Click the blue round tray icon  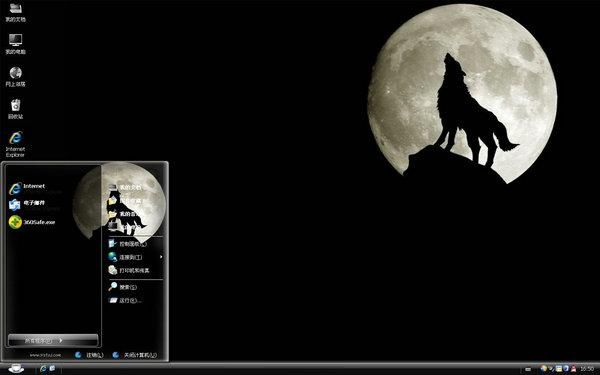click(x=566, y=369)
